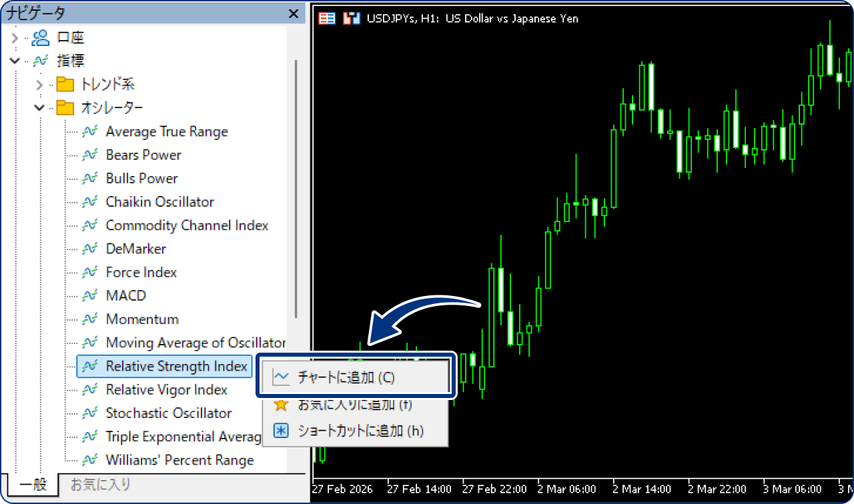The width and height of the screenshot is (854, 504).
Task: Click the DeMarker indicator icon
Action: pos(90,249)
